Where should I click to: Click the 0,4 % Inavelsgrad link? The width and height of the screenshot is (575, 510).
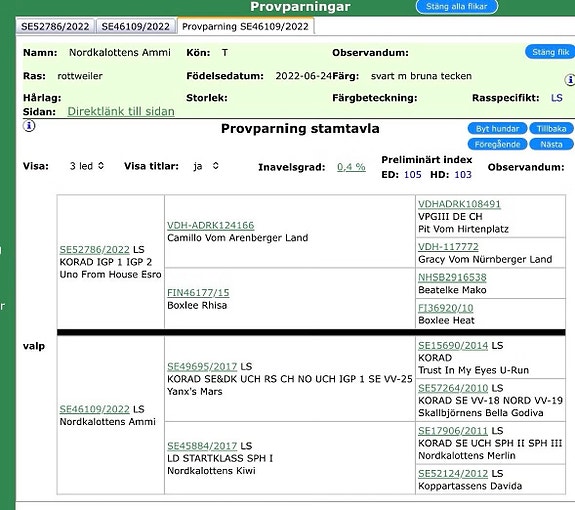pos(351,167)
